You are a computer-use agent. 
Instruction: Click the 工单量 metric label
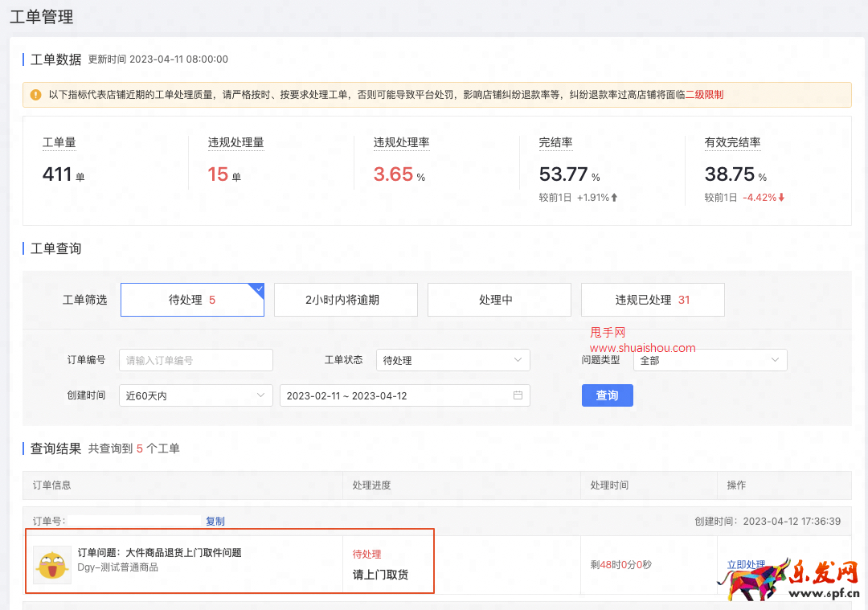[x=59, y=142]
